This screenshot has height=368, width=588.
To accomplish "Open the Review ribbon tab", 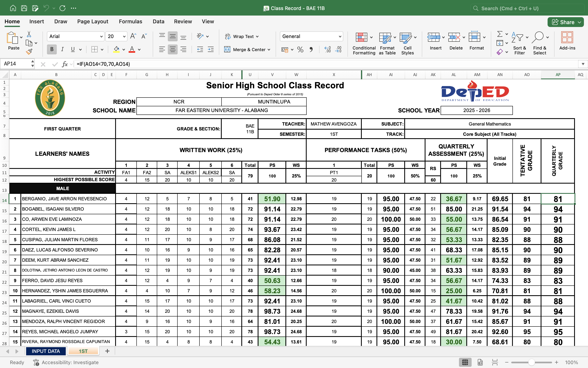I will pyautogui.click(x=183, y=21).
